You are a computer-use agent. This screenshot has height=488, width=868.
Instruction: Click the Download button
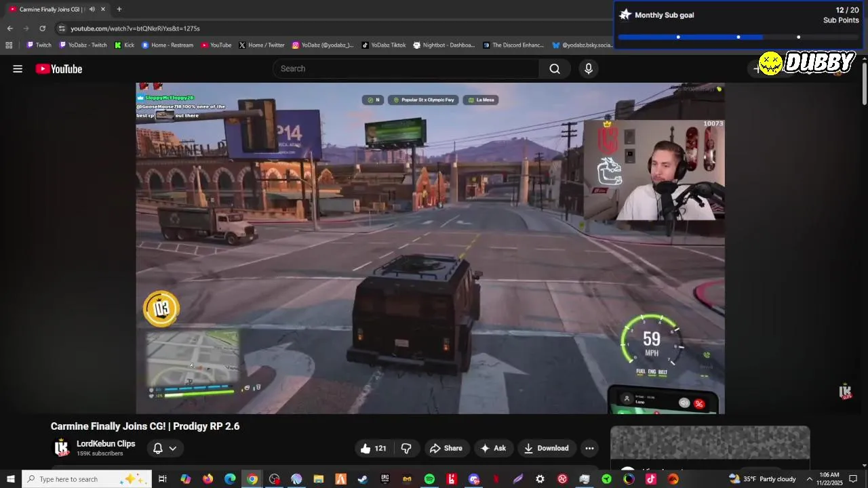point(547,448)
